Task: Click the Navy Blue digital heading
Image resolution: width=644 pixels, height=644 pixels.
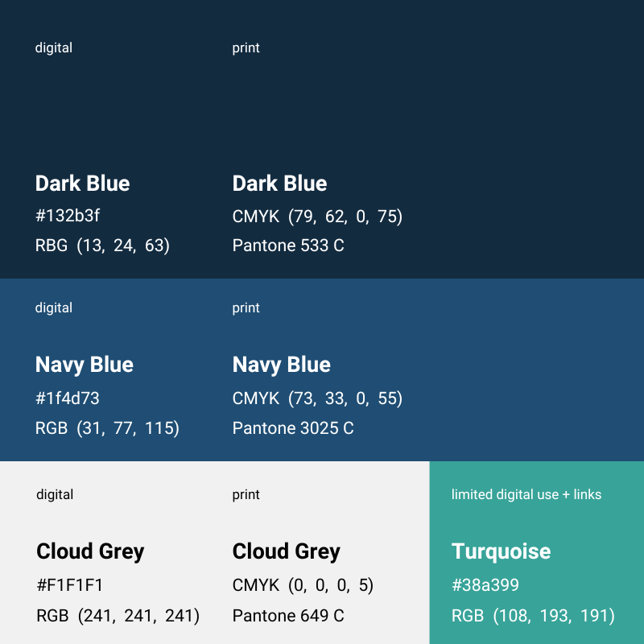Action: (85, 365)
